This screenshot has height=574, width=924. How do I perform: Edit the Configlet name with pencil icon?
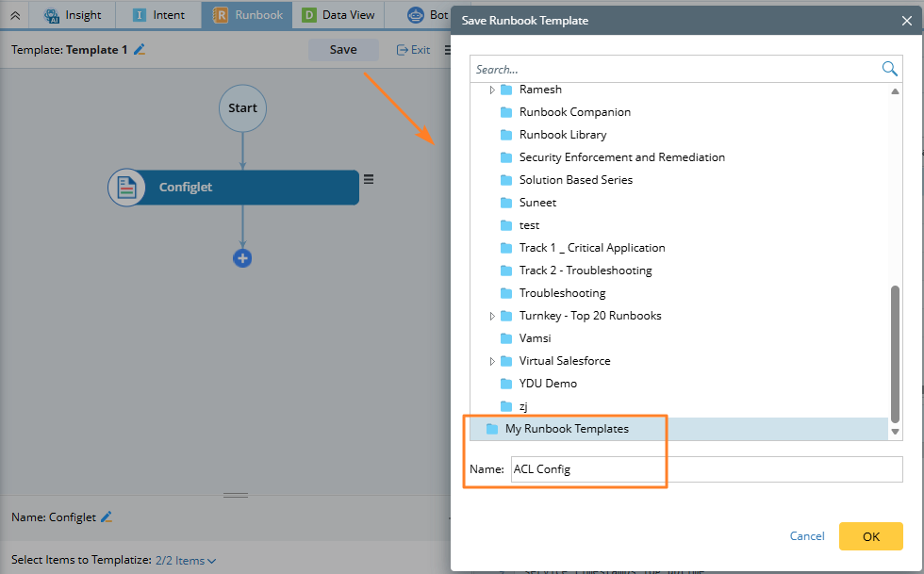[107, 517]
